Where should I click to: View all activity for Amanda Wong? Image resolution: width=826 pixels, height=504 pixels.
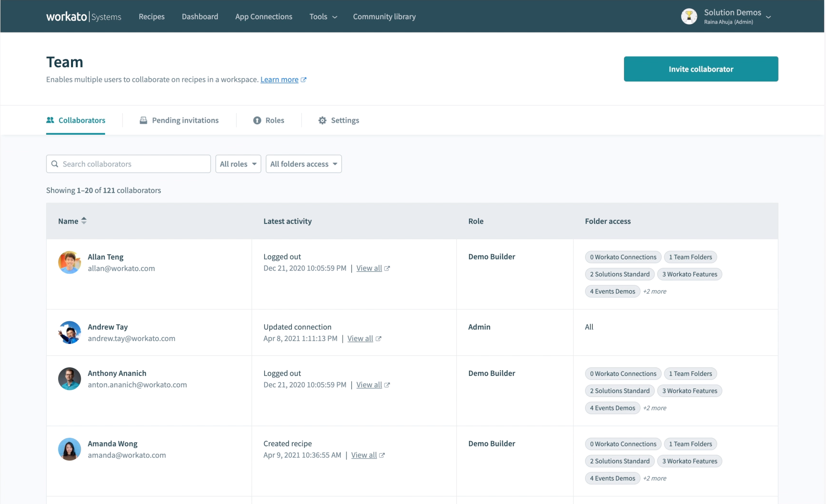pyautogui.click(x=364, y=456)
